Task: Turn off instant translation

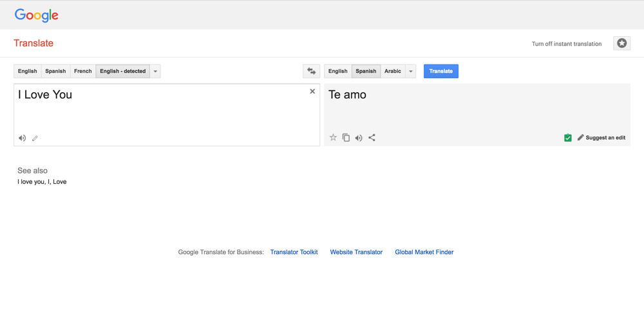Action: [x=566, y=44]
